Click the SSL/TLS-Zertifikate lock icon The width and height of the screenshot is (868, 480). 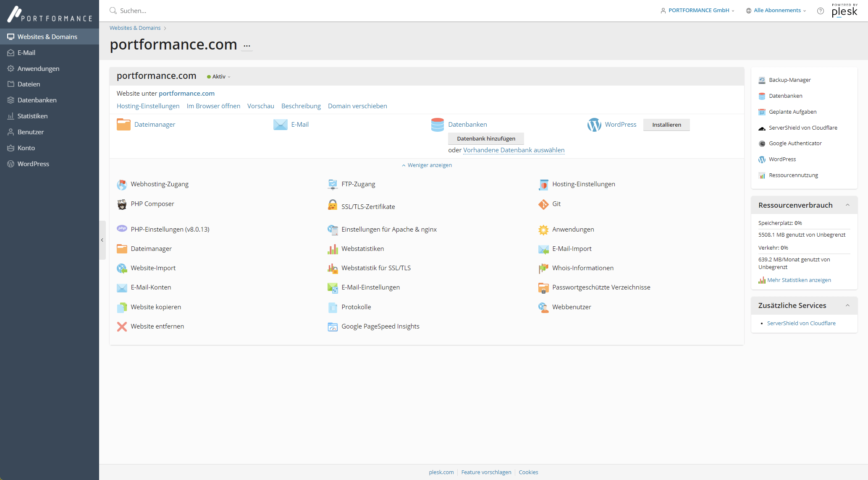click(x=333, y=205)
